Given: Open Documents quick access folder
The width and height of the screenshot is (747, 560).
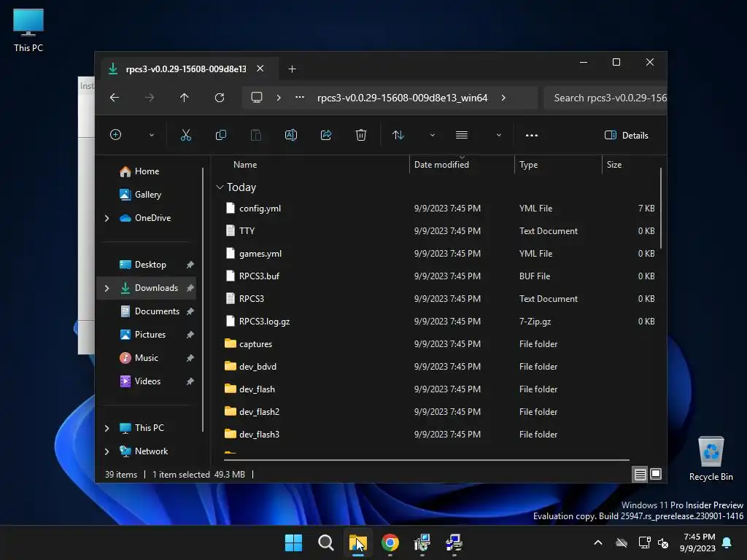Looking at the screenshot, I should tap(157, 311).
